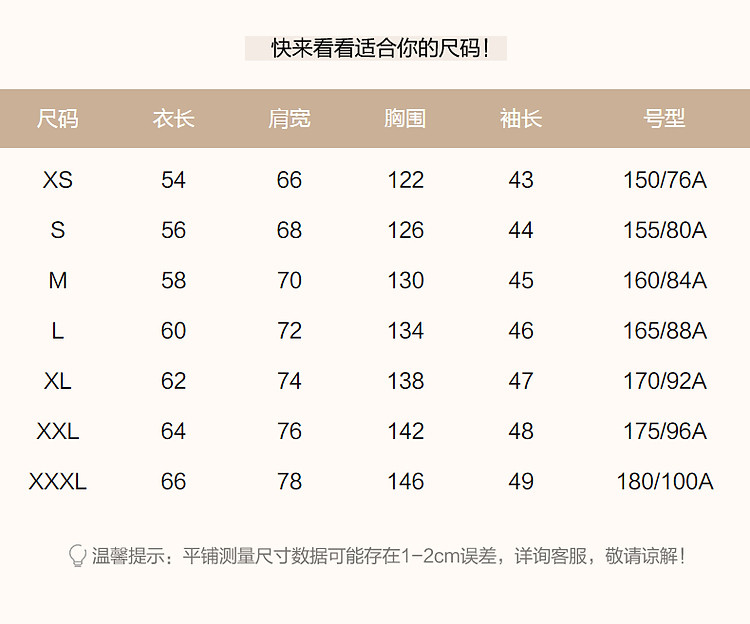Click the 150/76A size type cell
750x624 pixels.
click(664, 180)
